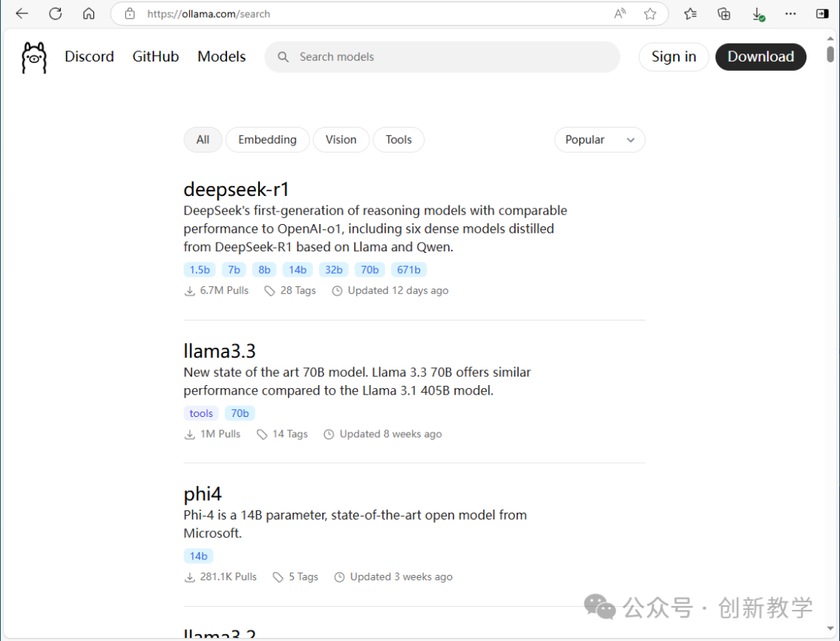Click the browser address bar URL
The height and width of the screenshot is (641, 840).
208,14
